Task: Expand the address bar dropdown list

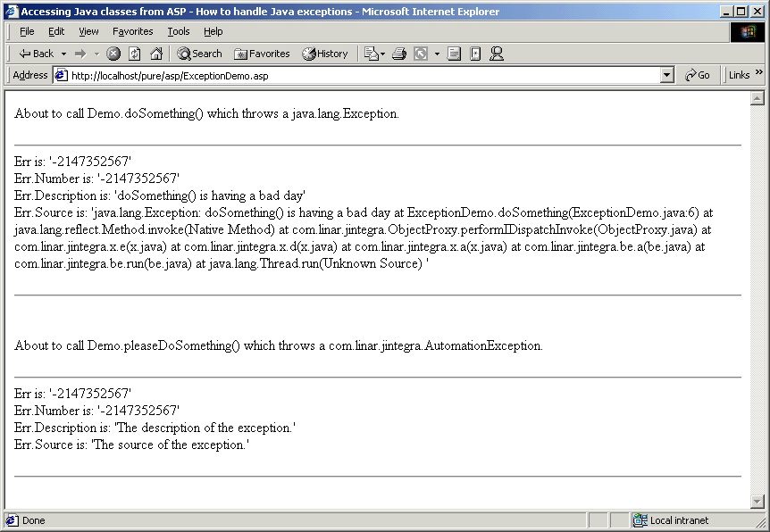Action: tap(666, 75)
